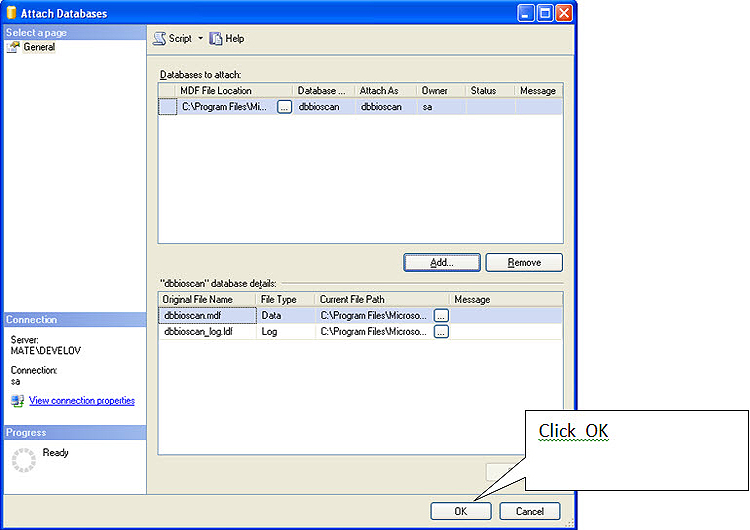
Task: Click the Cancel button
Action: (529, 511)
